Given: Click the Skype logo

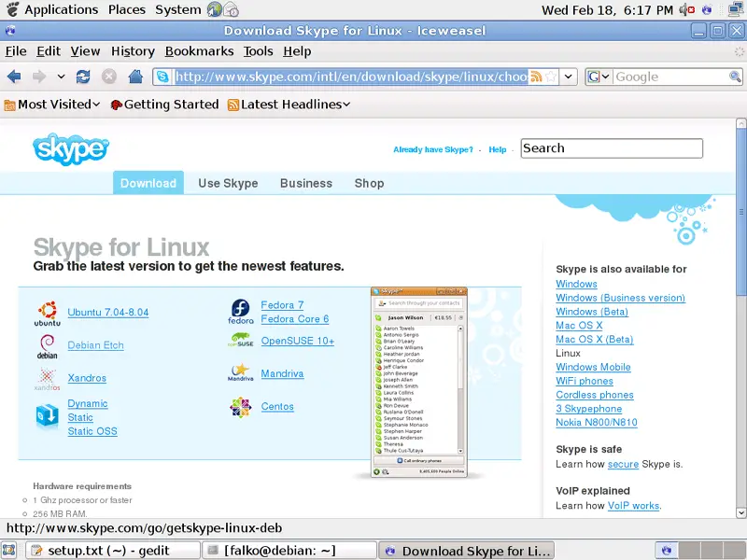Looking at the screenshot, I should 71,149.
